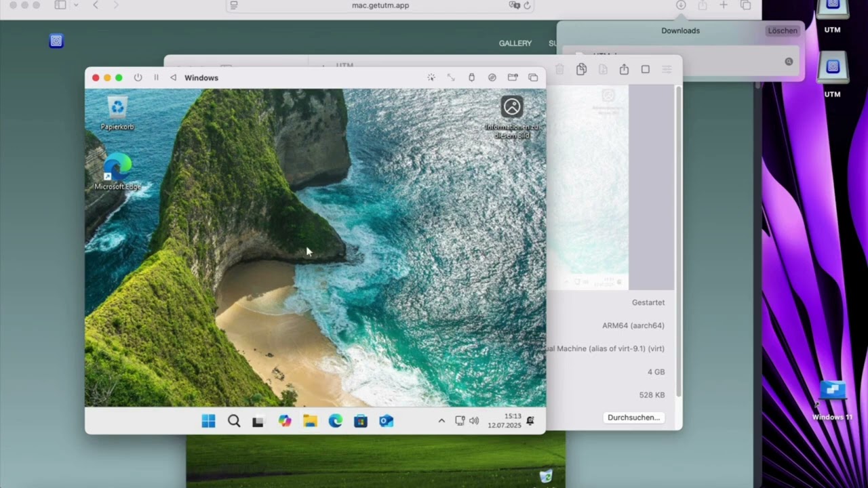Click the UTM logo on the website

[x=56, y=41]
